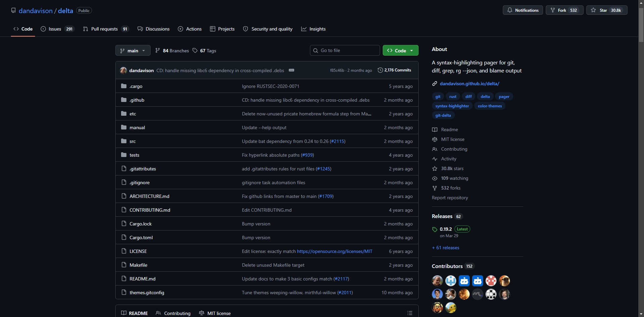This screenshot has height=317, width=644.
Task: Select the MIT license tab below files
Action: [x=215, y=313]
